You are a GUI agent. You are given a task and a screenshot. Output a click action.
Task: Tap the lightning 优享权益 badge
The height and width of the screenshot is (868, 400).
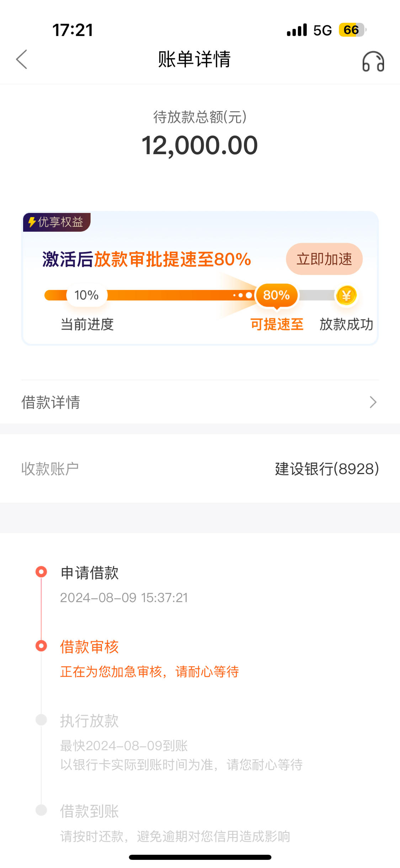click(57, 222)
